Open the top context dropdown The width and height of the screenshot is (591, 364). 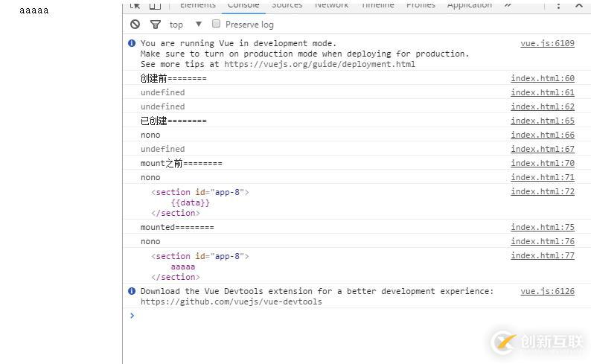tap(185, 25)
